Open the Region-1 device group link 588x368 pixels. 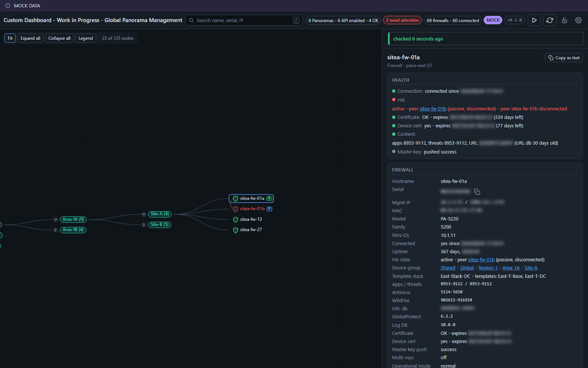click(488, 268)
